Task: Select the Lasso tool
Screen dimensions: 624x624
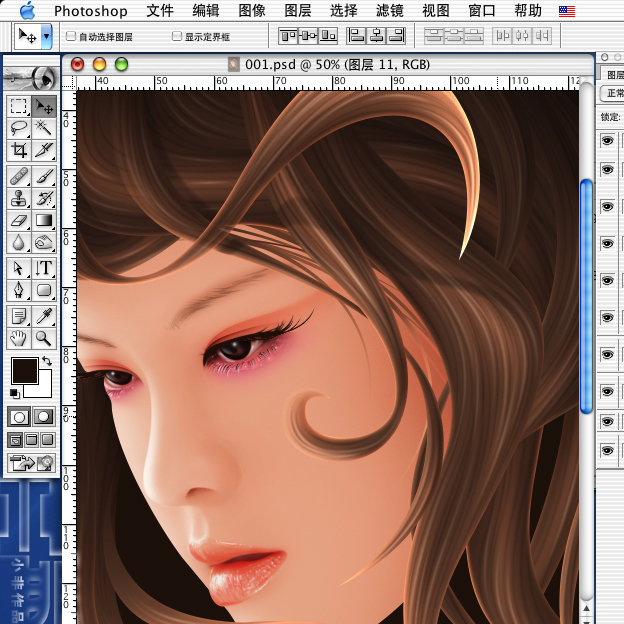Action: click(x=18, y=128)
